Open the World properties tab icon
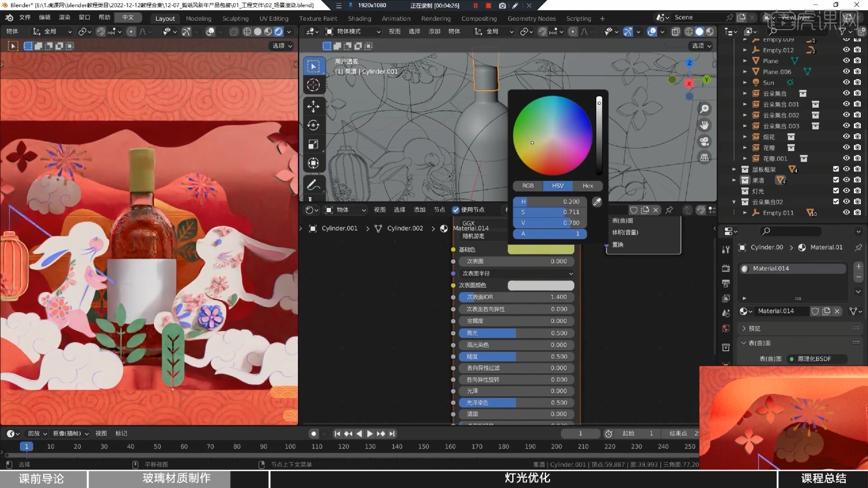Screen dimensions: 868x488 point(726,328)
